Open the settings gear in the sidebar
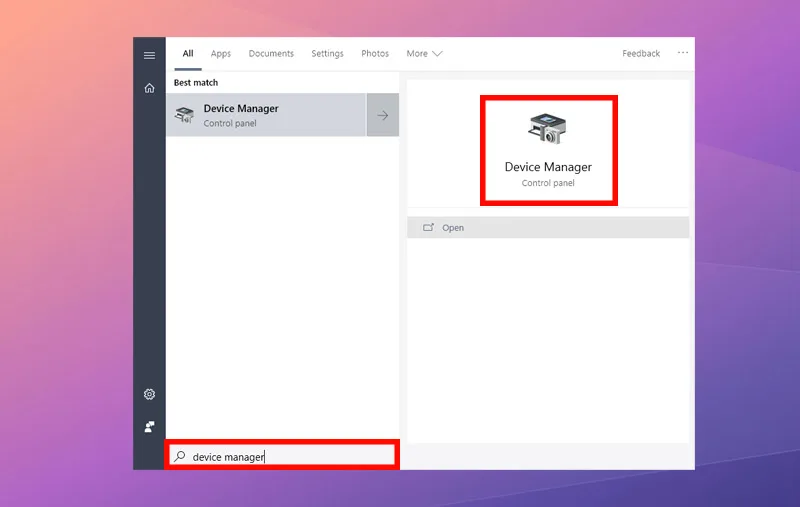Screen dimensions: 800x507 tap(149, 394)
